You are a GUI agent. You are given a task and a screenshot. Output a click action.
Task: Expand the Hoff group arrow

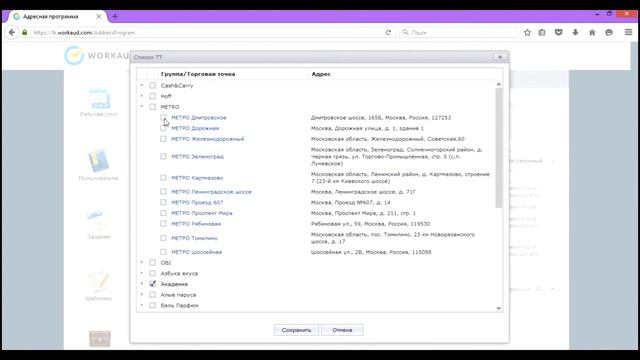142,96
